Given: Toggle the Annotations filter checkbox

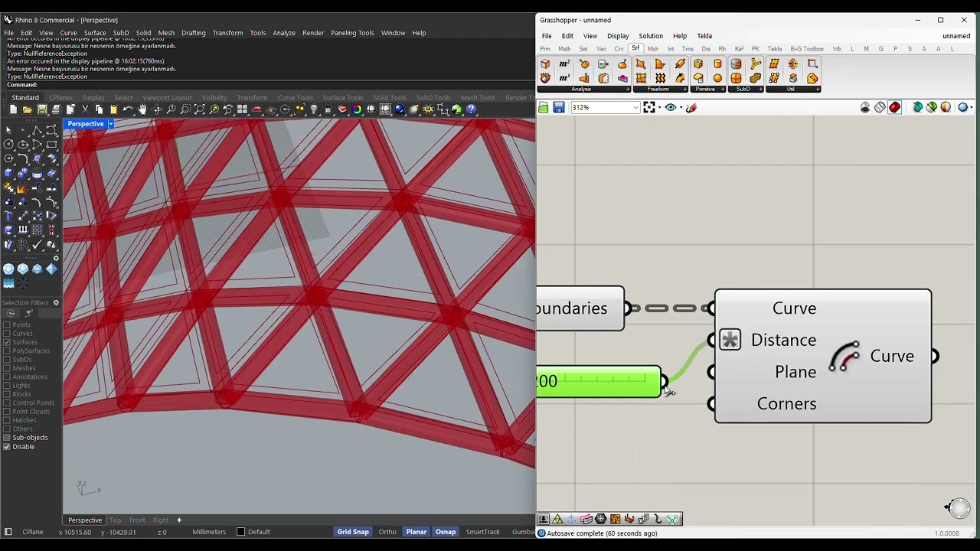Looking at the screenshot, I should (7, 377).
